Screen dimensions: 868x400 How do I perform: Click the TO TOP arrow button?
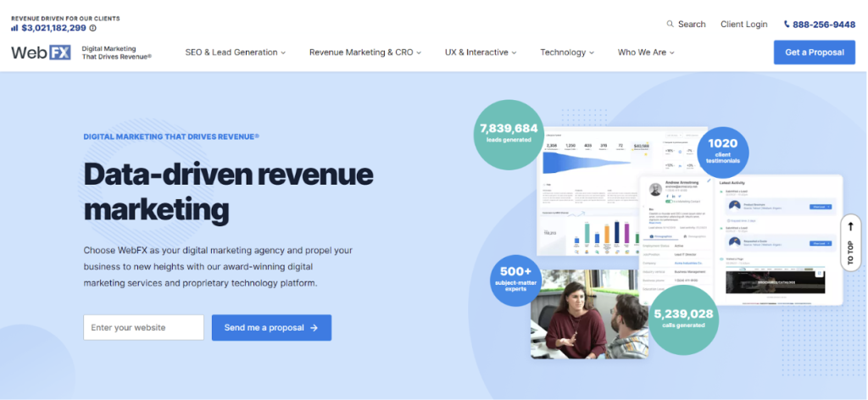[851, 242]
